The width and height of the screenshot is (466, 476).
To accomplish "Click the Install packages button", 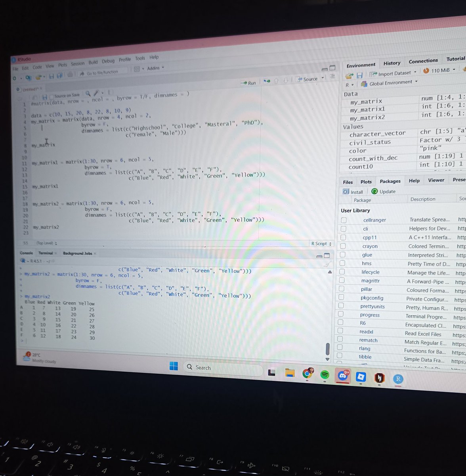I will (x=353, y=192).
